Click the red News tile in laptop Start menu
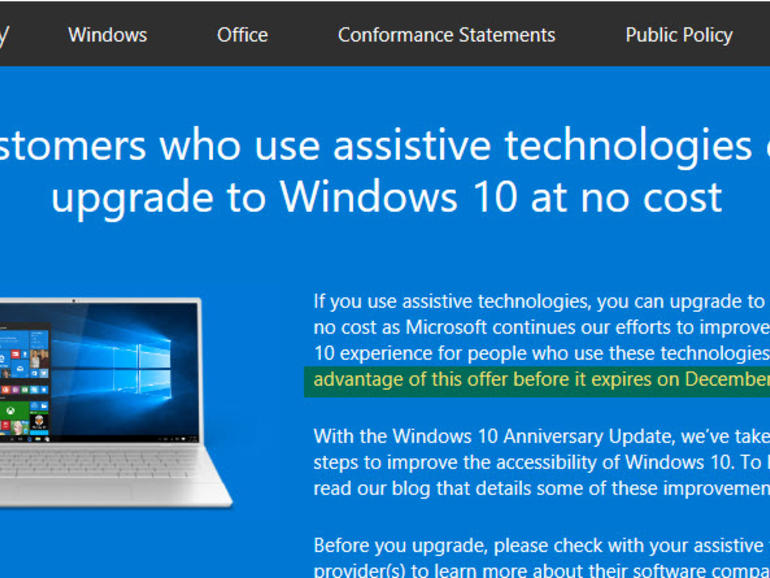This screenshot has height=578, width=770. [x=15, y=354]
